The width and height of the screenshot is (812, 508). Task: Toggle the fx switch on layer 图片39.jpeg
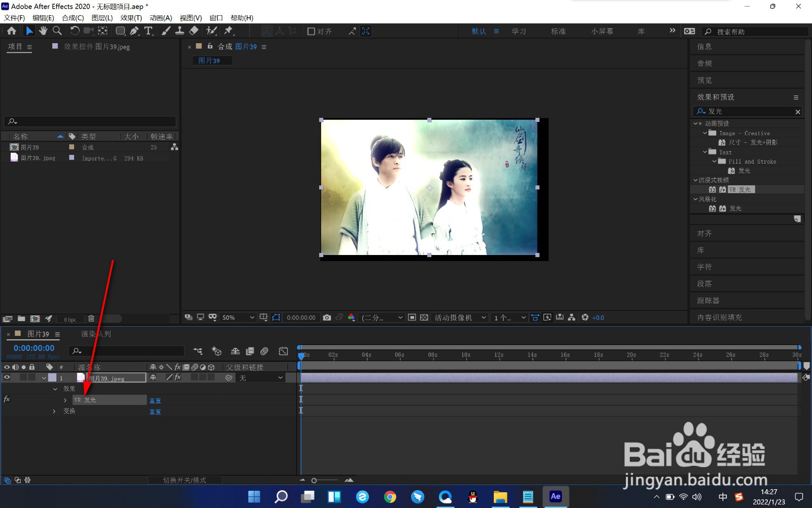(178, 377)
